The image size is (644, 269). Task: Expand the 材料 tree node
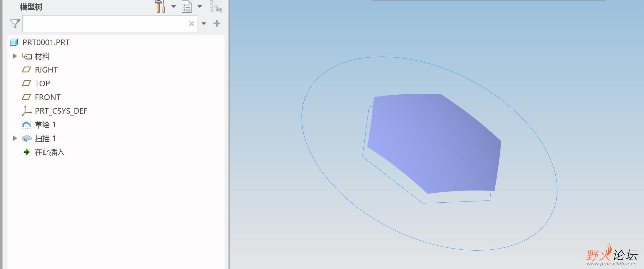coord(15,56)
